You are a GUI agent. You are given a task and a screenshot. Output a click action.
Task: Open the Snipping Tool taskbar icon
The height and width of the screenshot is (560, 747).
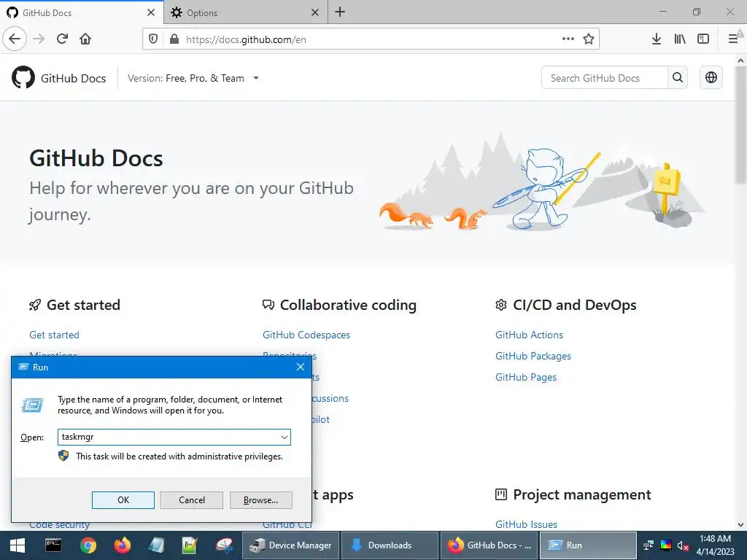click(224, 545)
